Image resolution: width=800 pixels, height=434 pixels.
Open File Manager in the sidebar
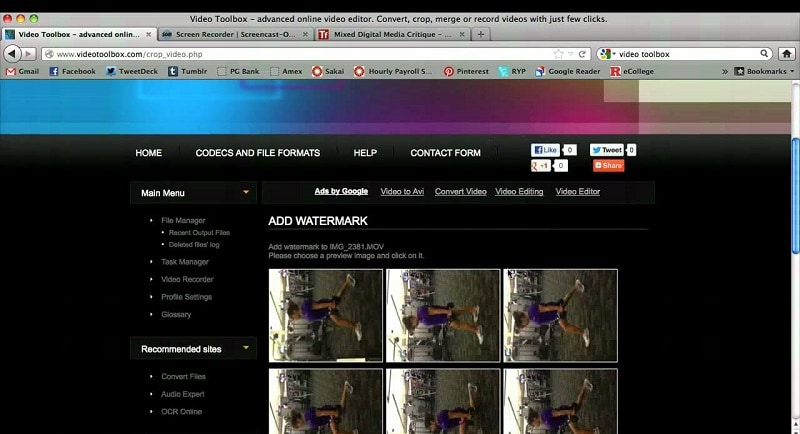[x=183, y=220]
